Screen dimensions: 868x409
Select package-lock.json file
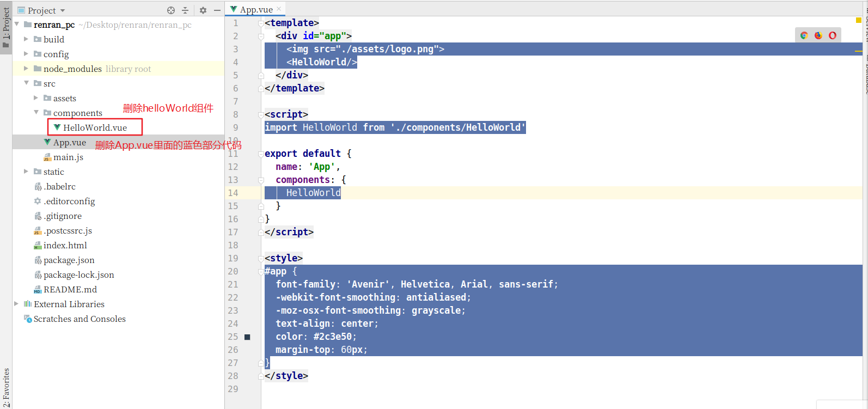tap(78, 274)
